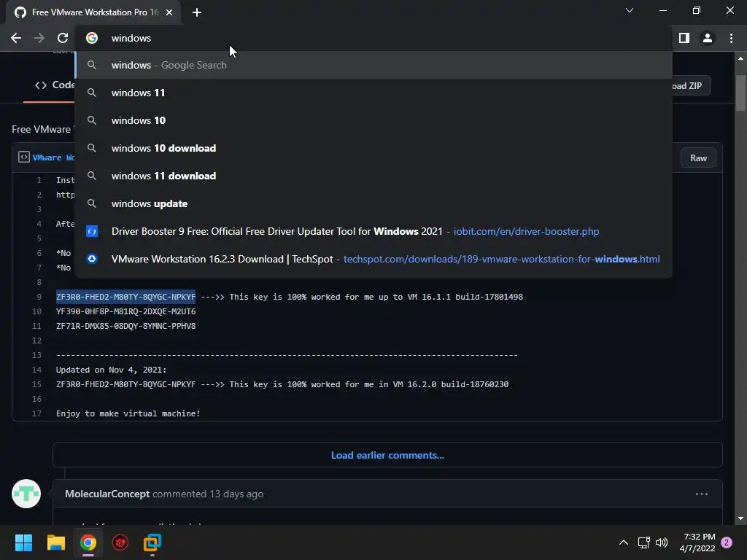Screen dimensions: 747x560
Task: Click the scrollbar down arrow
Action: [x=740, y=518]
